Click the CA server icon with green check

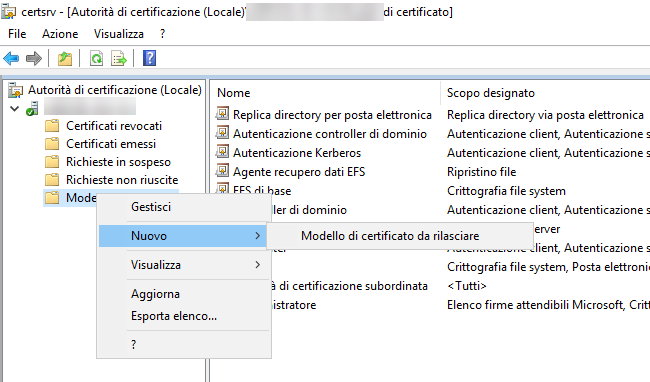tap(32, 108)
